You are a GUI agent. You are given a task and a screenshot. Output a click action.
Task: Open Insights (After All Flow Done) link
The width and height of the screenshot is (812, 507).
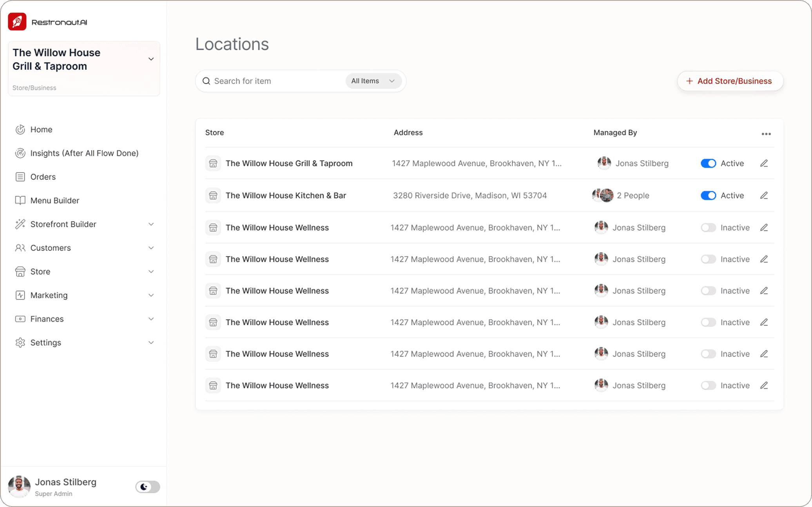[x=84, y=153]
